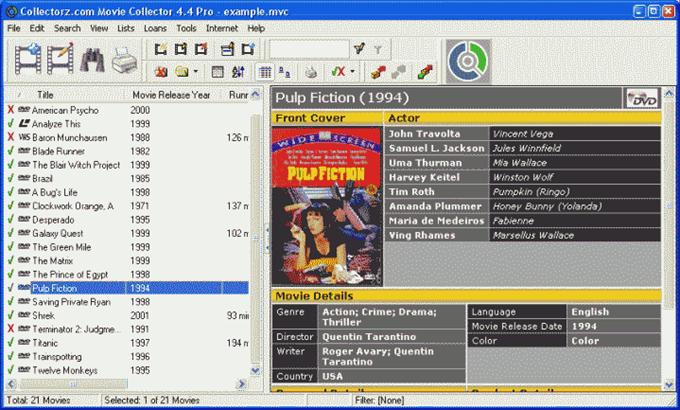
Task: Expand the check/X status dropdown in toolbar
Action: click(x=354, y=72)
